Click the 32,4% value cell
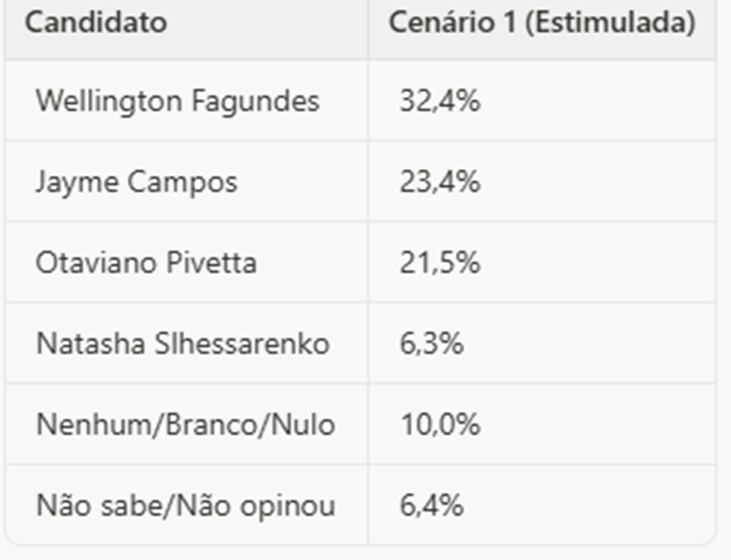The width and height of the screenshot is (731, 560). [440, 100]
